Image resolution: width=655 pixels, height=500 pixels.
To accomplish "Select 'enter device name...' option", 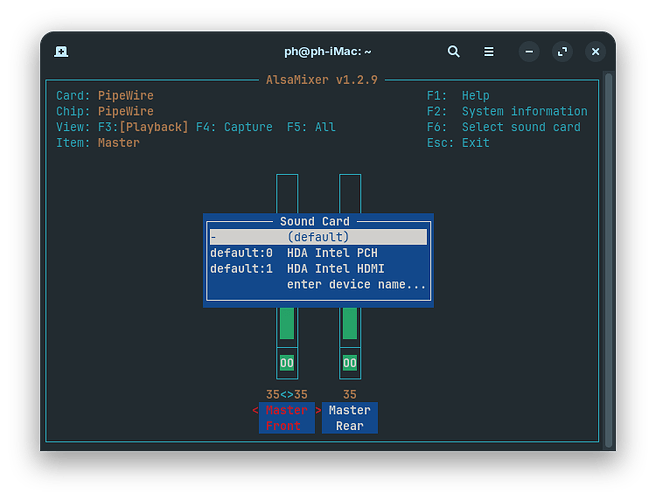I will coord(356,284).
